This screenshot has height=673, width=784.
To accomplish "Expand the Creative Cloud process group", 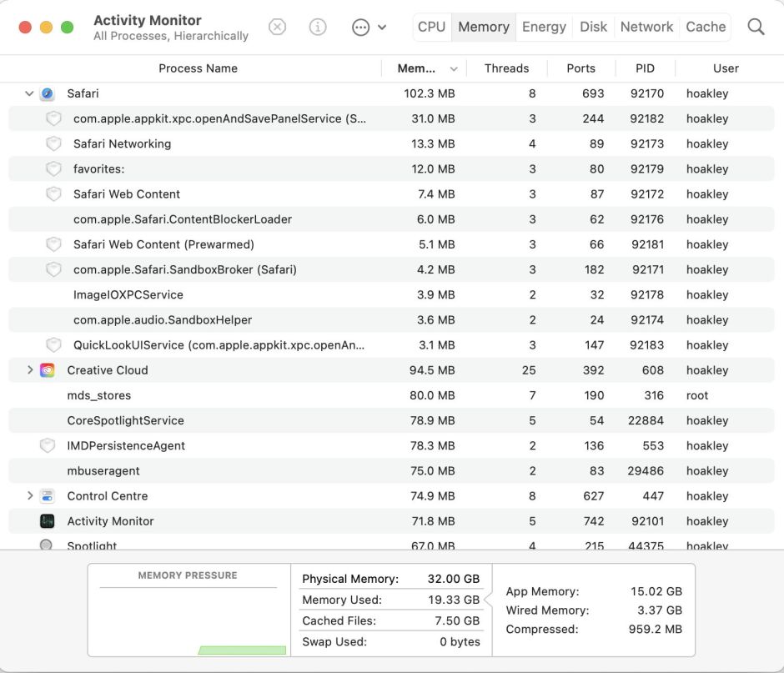I will (30, 370).
